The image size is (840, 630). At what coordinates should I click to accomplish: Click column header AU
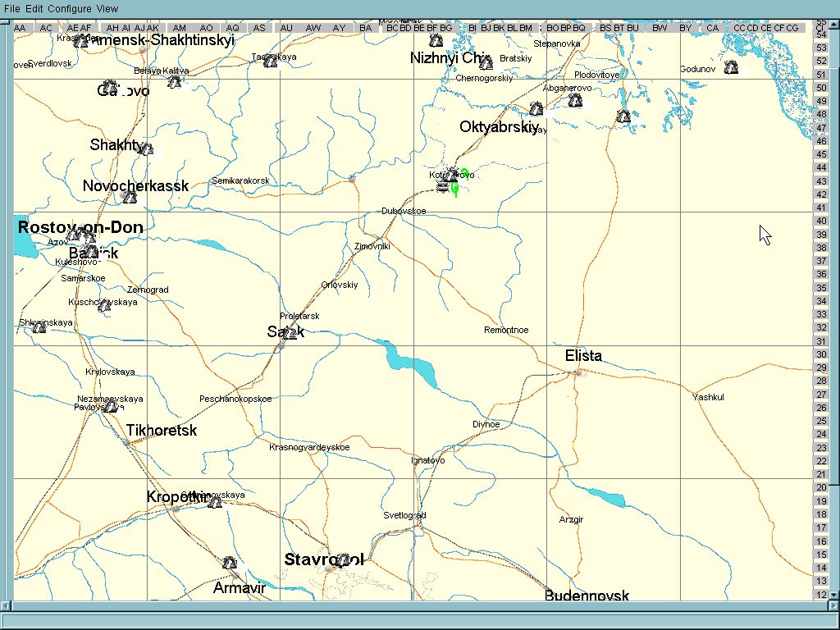(x=286, y=28)
